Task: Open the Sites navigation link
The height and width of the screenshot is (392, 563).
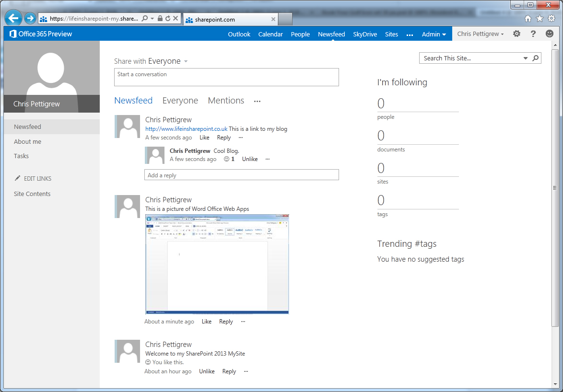Action: click(391, 34)
